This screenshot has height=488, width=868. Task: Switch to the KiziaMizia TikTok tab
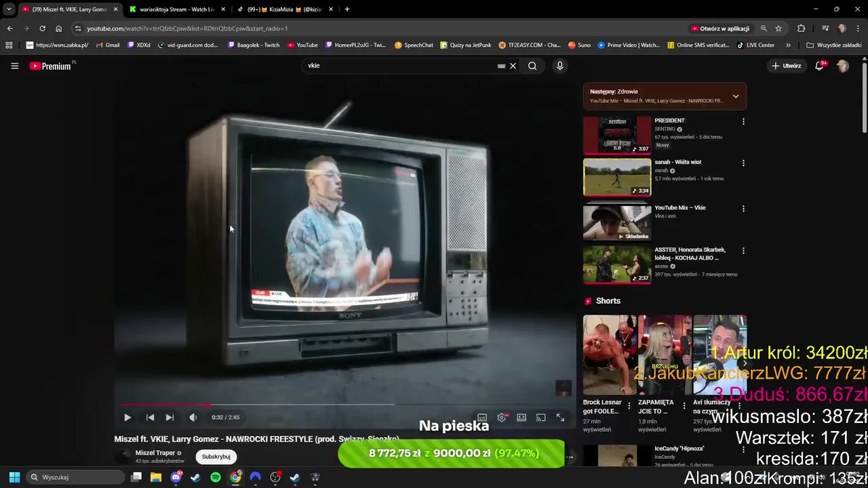(x=285, y=9)
